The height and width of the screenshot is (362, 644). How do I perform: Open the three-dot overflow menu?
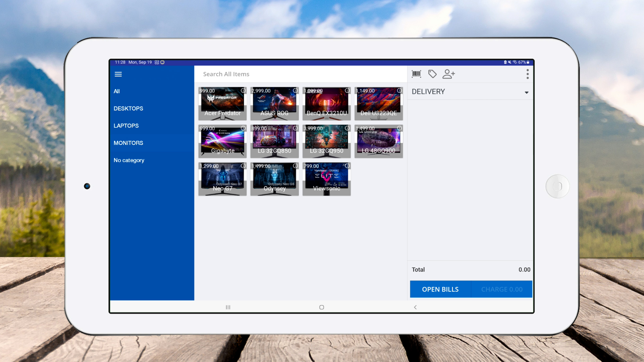(527, 74)
